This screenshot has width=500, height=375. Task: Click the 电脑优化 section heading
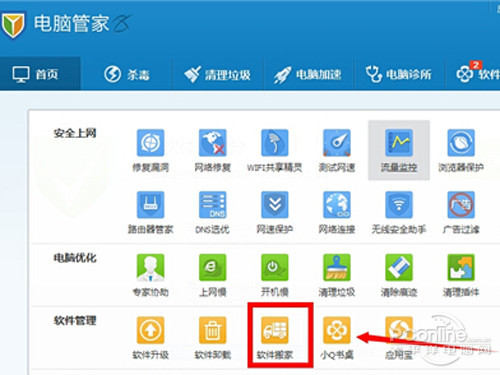tap(75, 258)
